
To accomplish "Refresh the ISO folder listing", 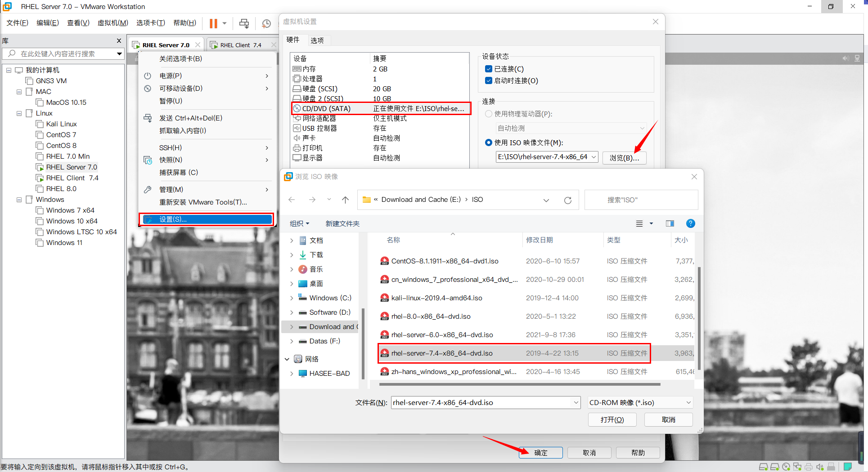I will coord(568,200).
